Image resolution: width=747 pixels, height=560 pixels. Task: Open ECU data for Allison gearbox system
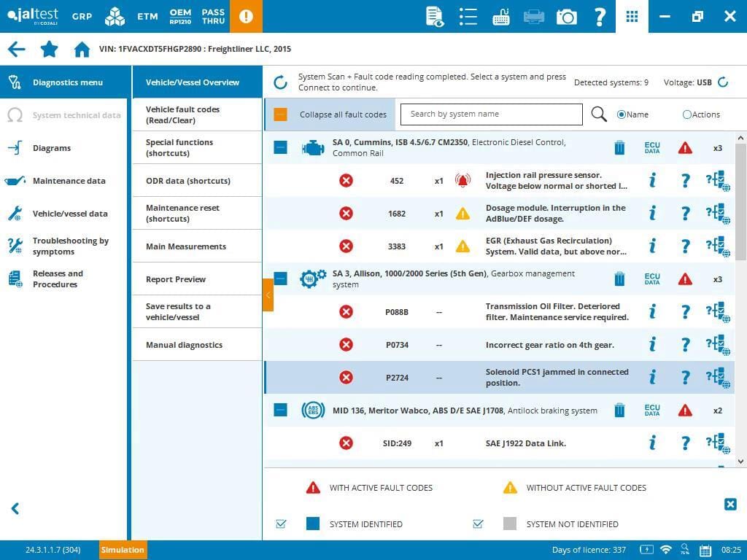tap(651, 279)
